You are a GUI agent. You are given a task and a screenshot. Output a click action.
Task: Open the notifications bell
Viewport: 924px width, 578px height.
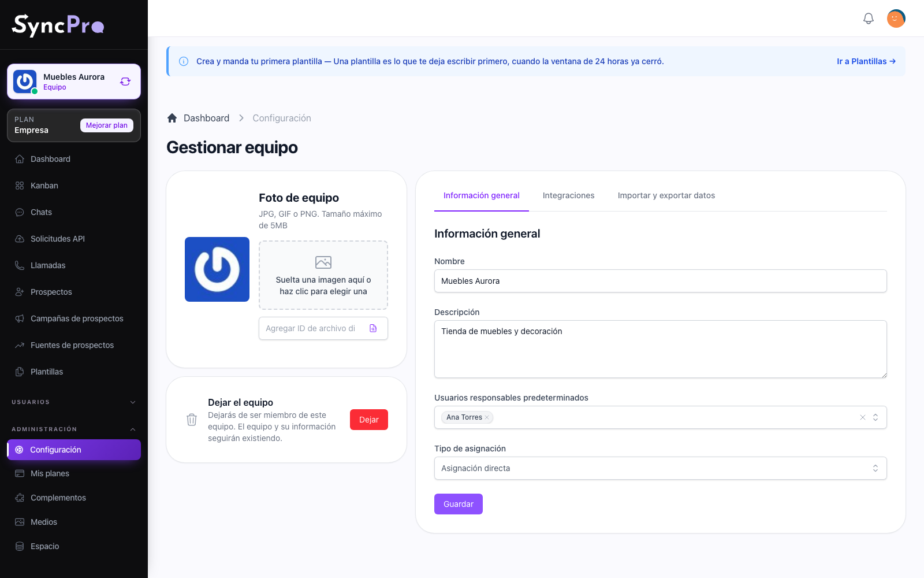point(868,18)
